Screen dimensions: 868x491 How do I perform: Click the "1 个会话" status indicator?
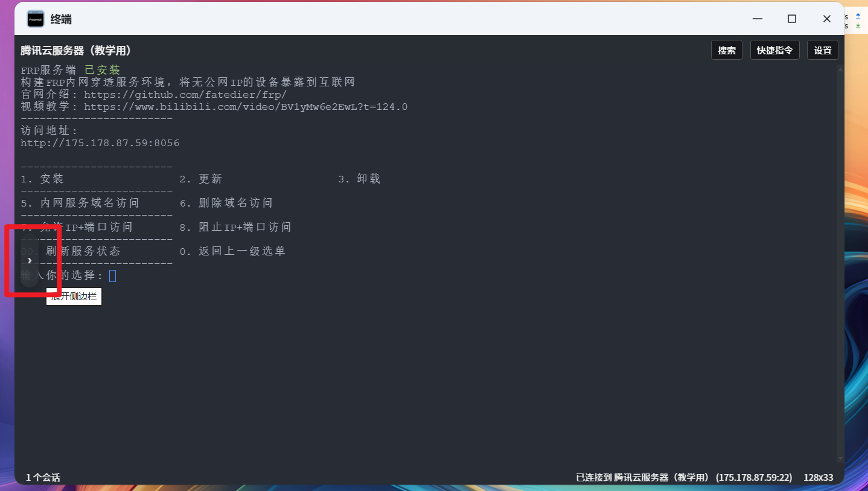click(x=43, y=477)
